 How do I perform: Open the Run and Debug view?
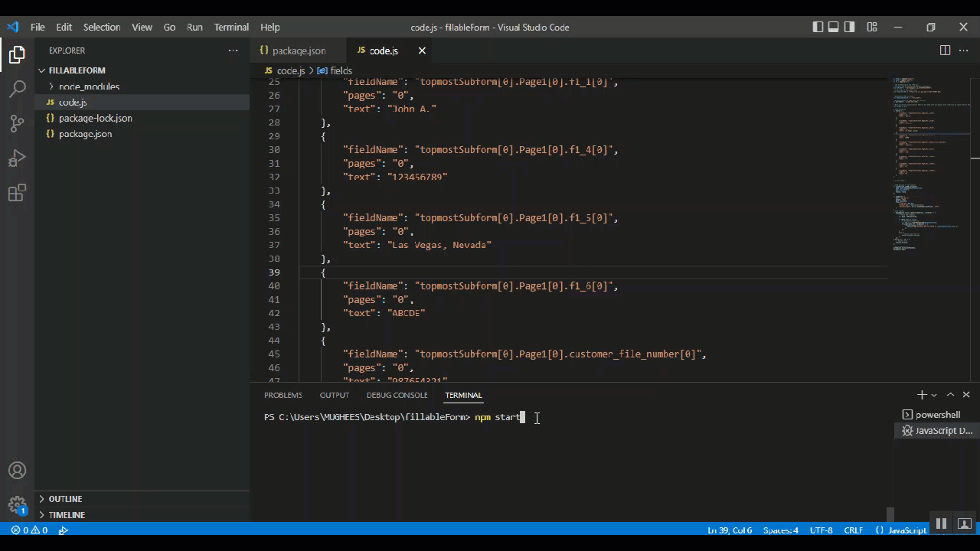click(17, 158)
